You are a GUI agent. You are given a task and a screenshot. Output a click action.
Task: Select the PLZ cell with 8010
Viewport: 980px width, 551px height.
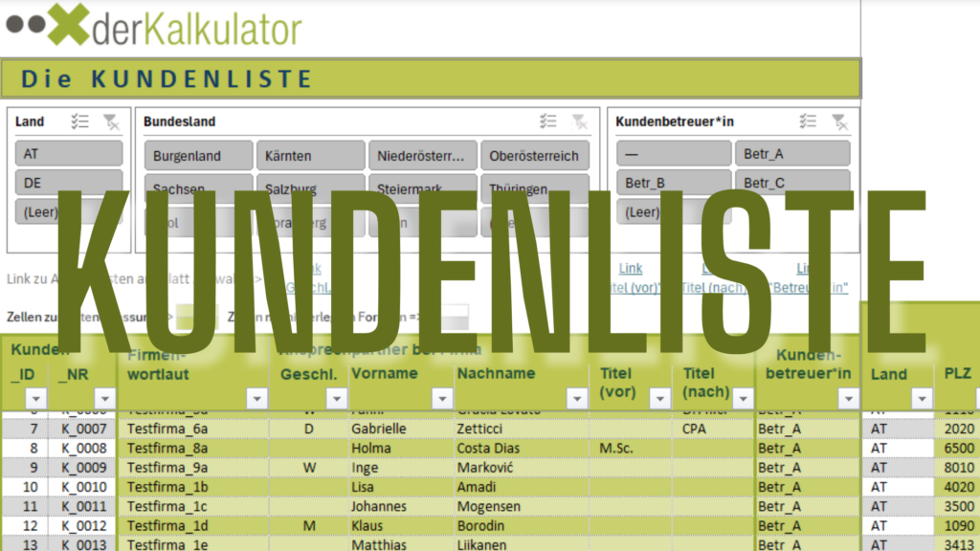pos(959,467)
